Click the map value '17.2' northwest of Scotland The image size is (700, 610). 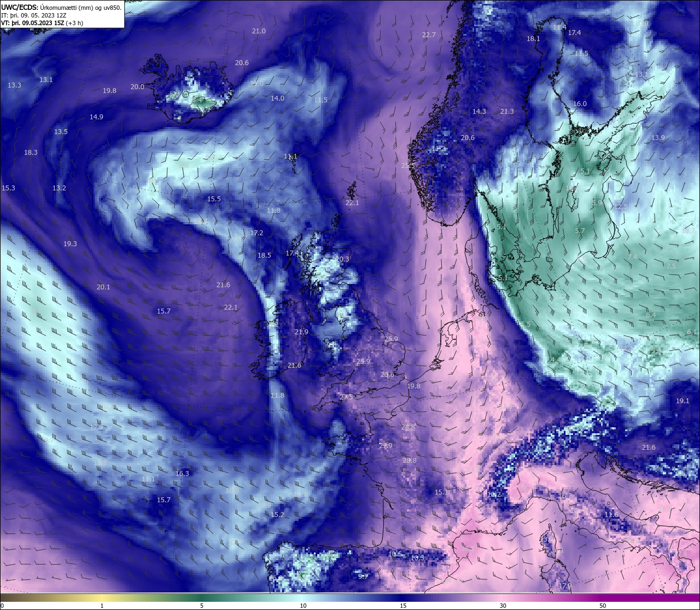(x=256, y=233)
